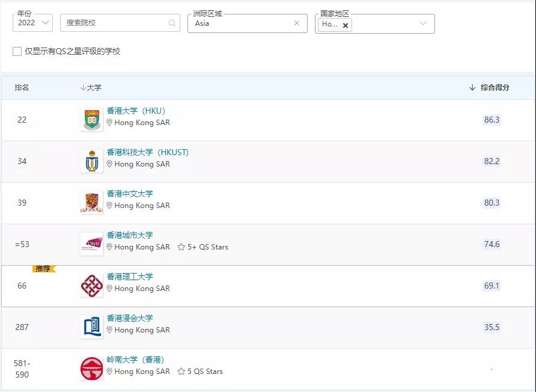Screen dimensions: 536x392
Task: Click the 香港理工大学 red knot logo
Action: [91, 286]
